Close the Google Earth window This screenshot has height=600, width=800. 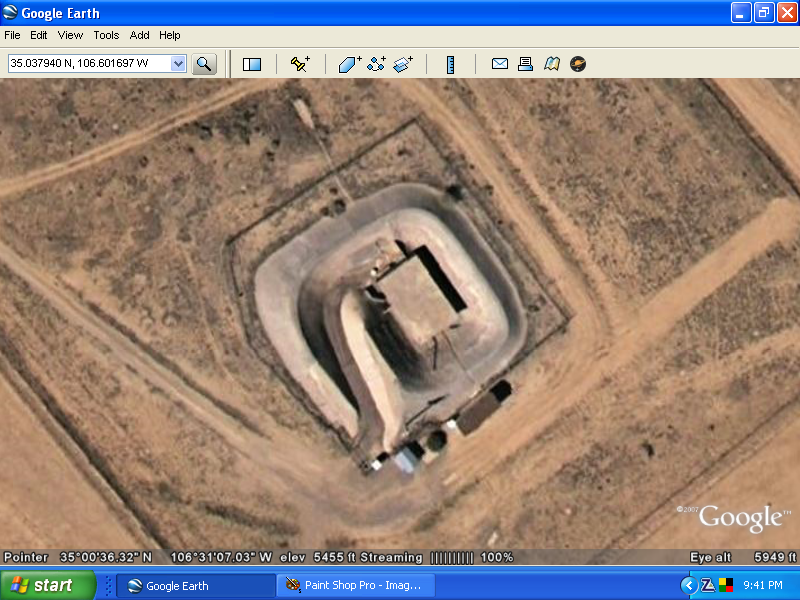point(787,13)
